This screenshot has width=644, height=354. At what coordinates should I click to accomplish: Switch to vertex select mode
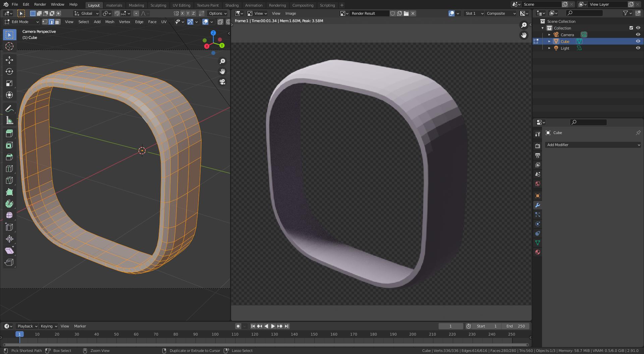tap(45, 22)
